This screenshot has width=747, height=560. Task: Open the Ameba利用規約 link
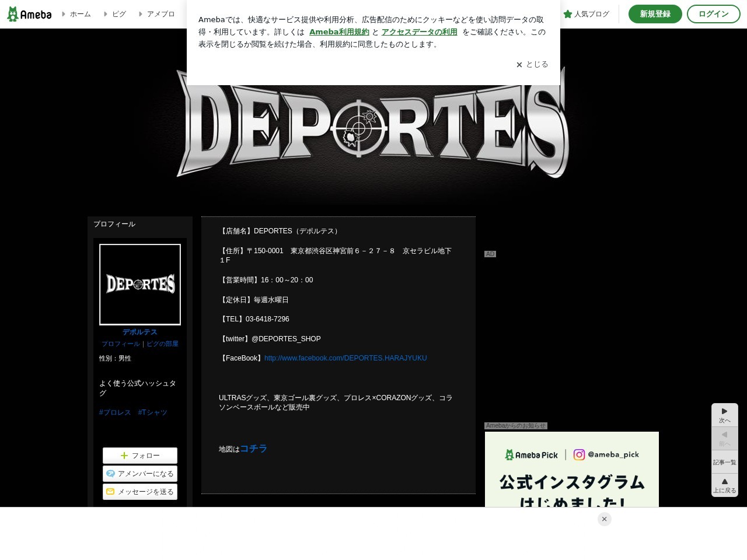coord(339,32)
